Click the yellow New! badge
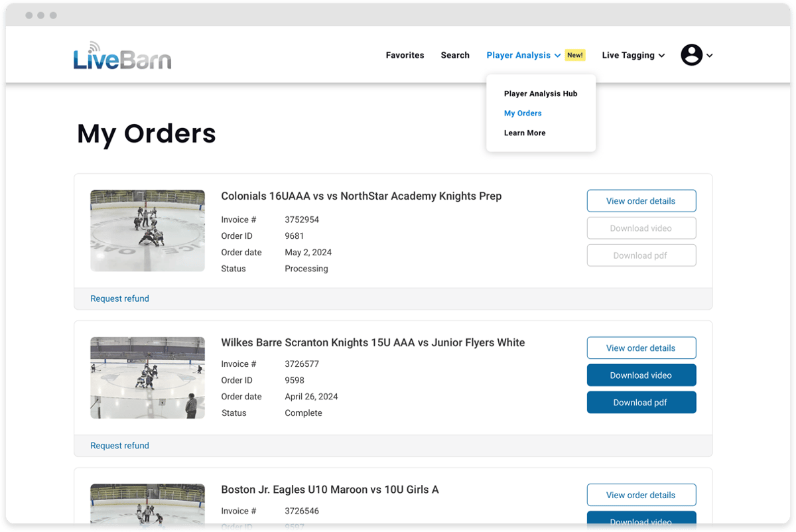Image resolution: width=796 pixels, height=532 pixels. tap(574, 55)
